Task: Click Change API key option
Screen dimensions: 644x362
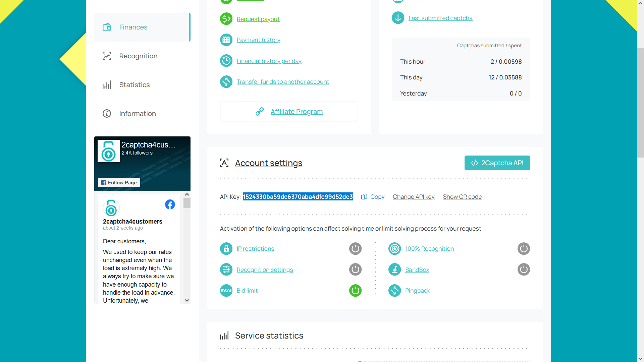Action: 414,197
